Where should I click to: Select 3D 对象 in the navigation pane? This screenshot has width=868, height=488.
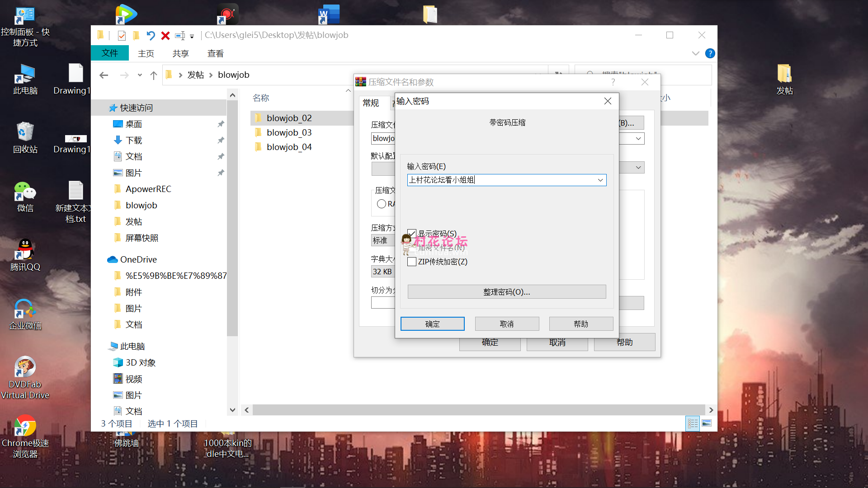[x=134, y=362]
